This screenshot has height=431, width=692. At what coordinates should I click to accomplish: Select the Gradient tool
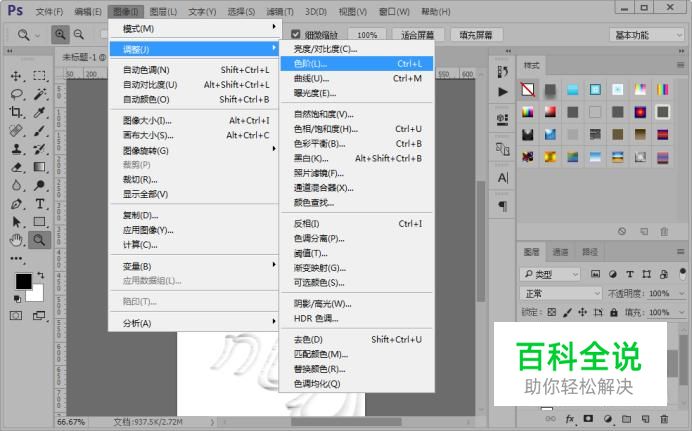point(40,167)
